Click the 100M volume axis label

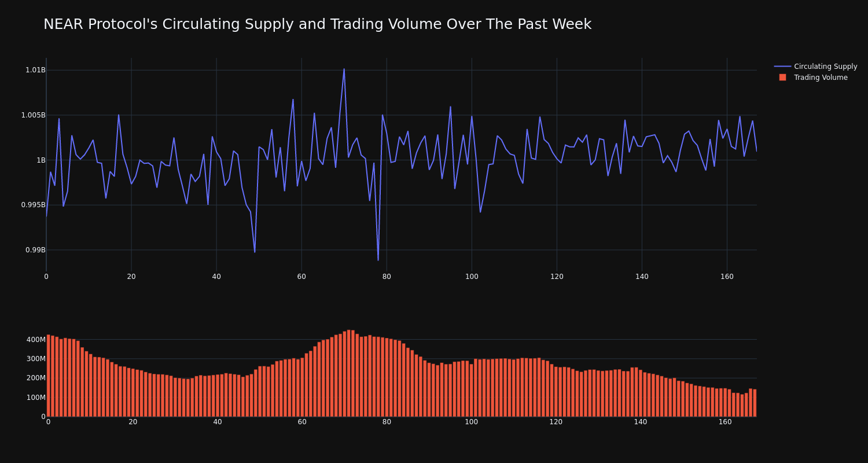tap(35, 398)
